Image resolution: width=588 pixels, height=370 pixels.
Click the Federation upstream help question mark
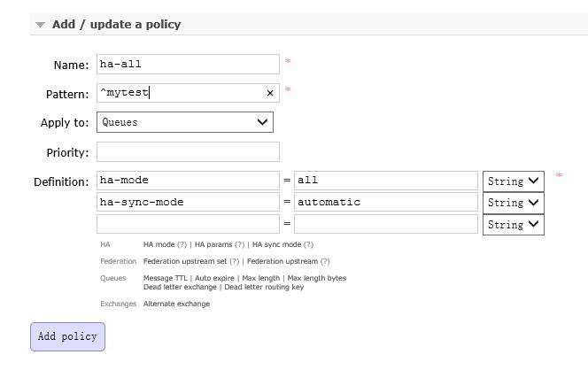325,261
